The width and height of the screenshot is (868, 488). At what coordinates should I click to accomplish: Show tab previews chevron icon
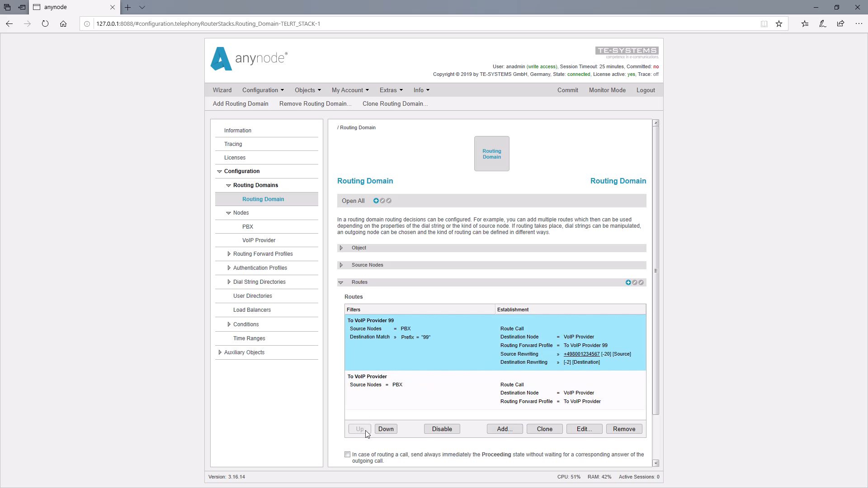point(142,7)
